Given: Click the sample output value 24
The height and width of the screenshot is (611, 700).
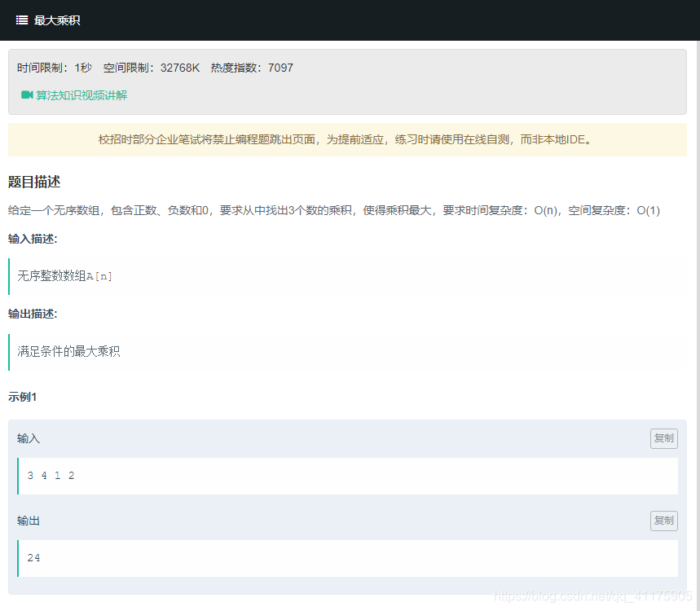Looking at the screenshot, I should pos(33,558).
